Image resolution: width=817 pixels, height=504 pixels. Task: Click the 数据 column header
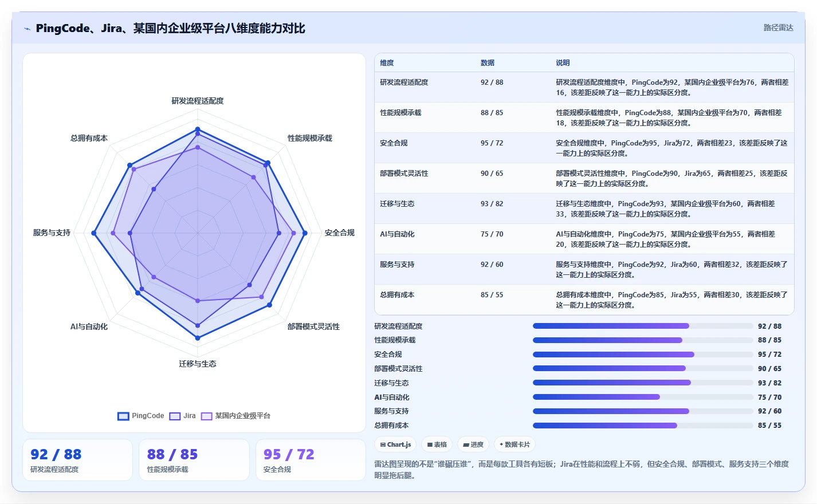tap(488, 63)
